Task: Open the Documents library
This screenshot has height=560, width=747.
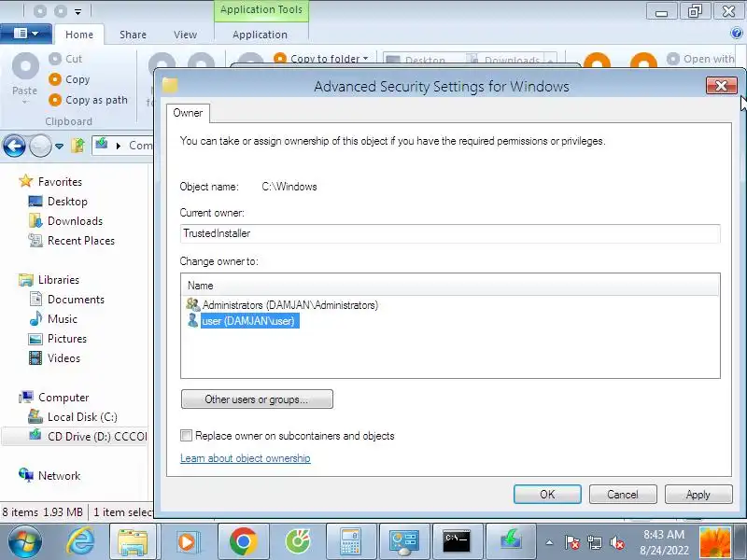Action: [x=66, y=299]
